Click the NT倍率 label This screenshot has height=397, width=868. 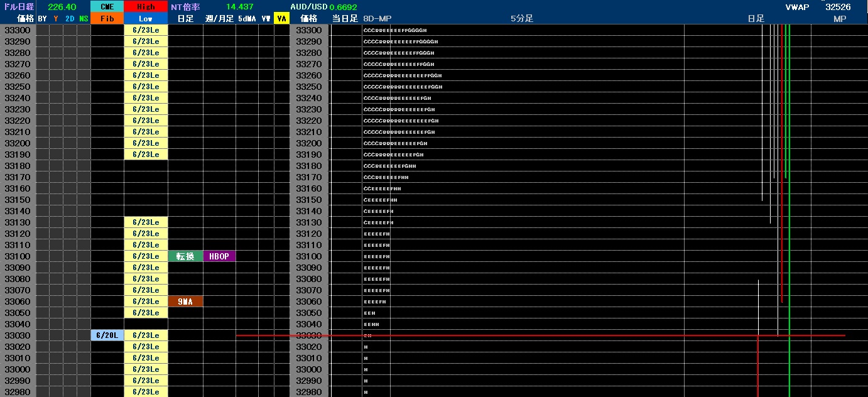click(185, 6)
